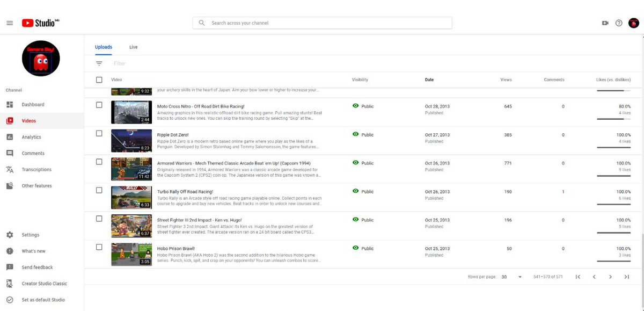Switch to the Live tab

click(x=134, y=47)
